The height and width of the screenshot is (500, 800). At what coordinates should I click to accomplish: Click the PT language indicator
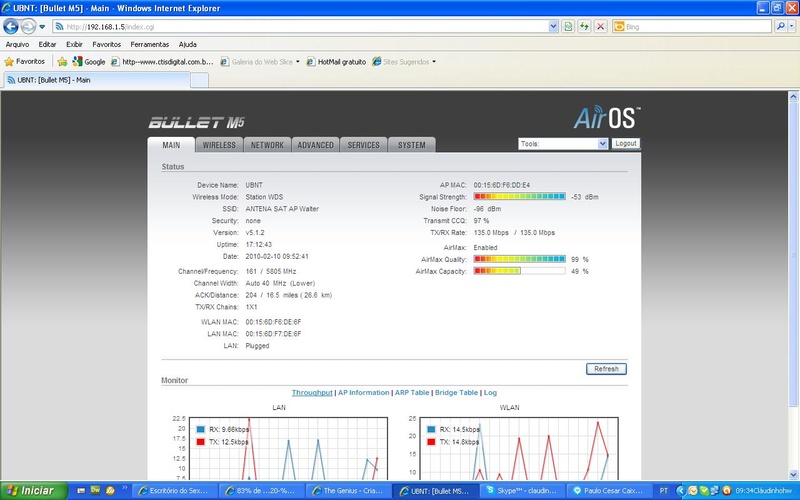[x=663, y=491]
